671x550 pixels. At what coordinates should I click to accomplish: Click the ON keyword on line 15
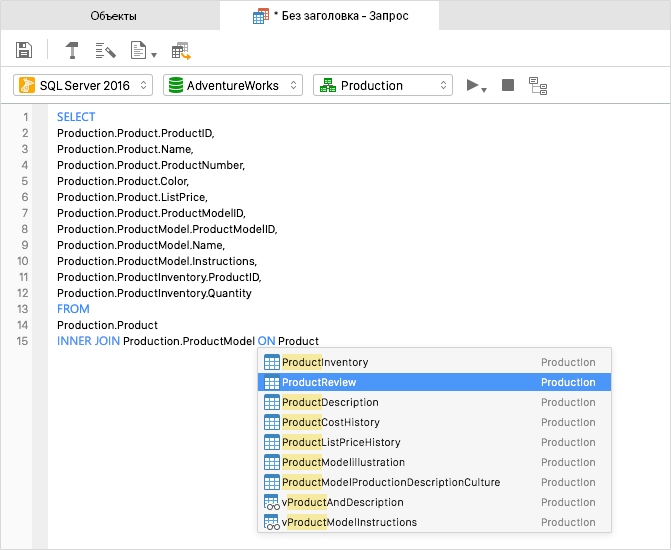266,341
